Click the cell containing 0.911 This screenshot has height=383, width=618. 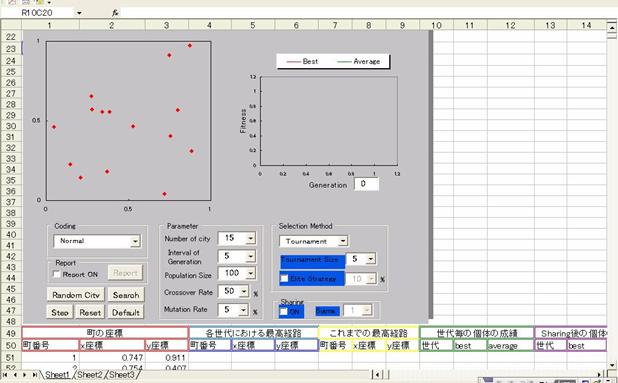167,357
